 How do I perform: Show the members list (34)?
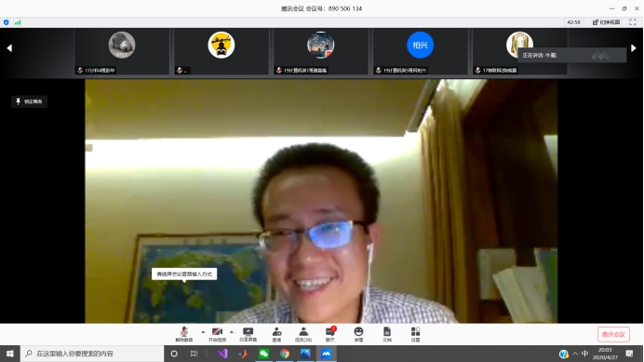(x=303, y=334)
